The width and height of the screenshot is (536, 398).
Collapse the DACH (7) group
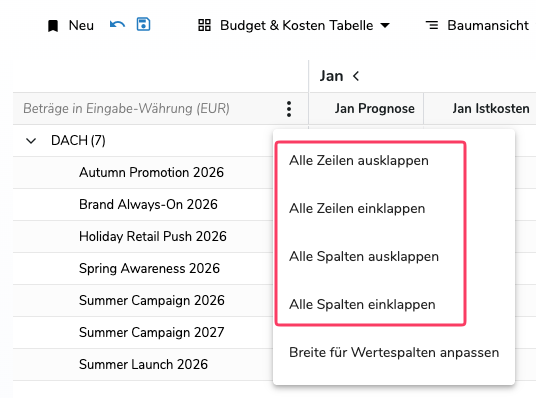(31, 141)
